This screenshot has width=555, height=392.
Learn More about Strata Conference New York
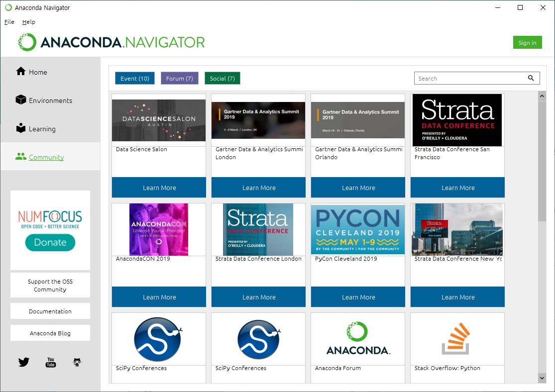(x=457, y=297)
